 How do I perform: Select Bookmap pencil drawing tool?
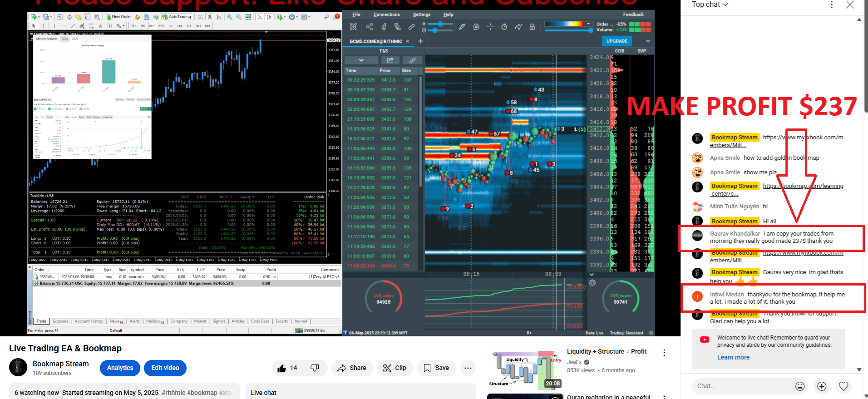(x=462, y=27)
